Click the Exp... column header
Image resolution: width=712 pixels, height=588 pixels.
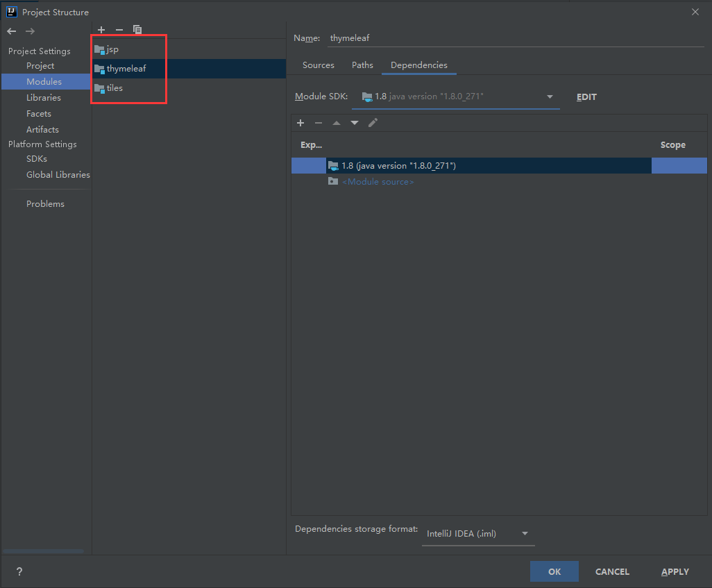[311, 145]
